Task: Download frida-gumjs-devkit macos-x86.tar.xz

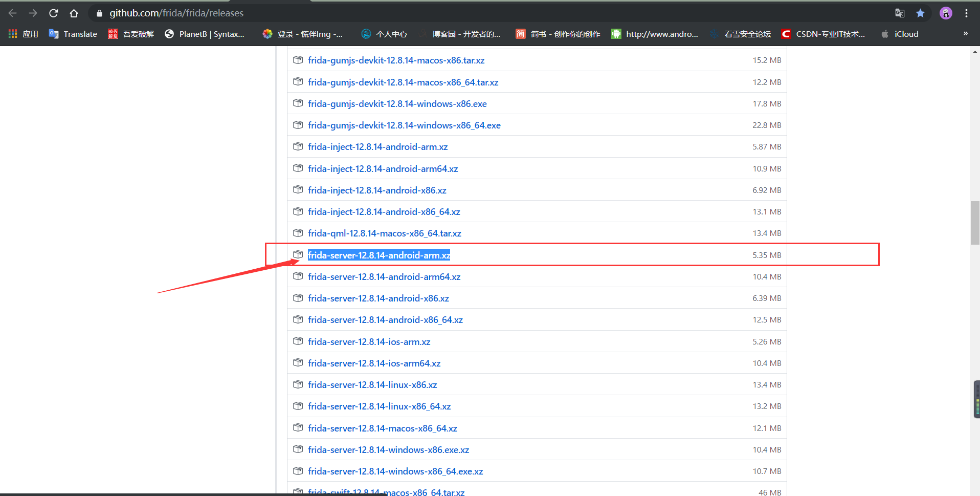Action: point(396,60)
